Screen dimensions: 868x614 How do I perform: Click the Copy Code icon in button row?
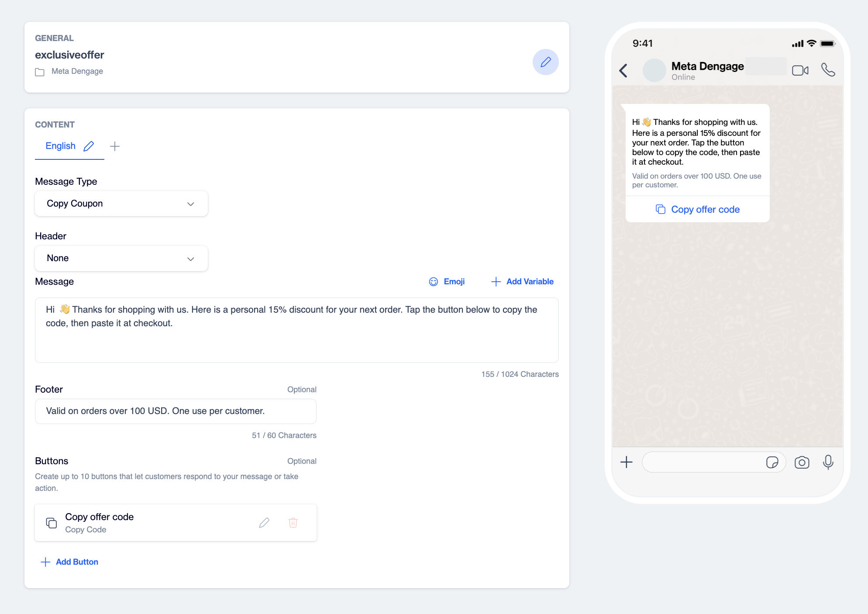[x=52, y=523]
